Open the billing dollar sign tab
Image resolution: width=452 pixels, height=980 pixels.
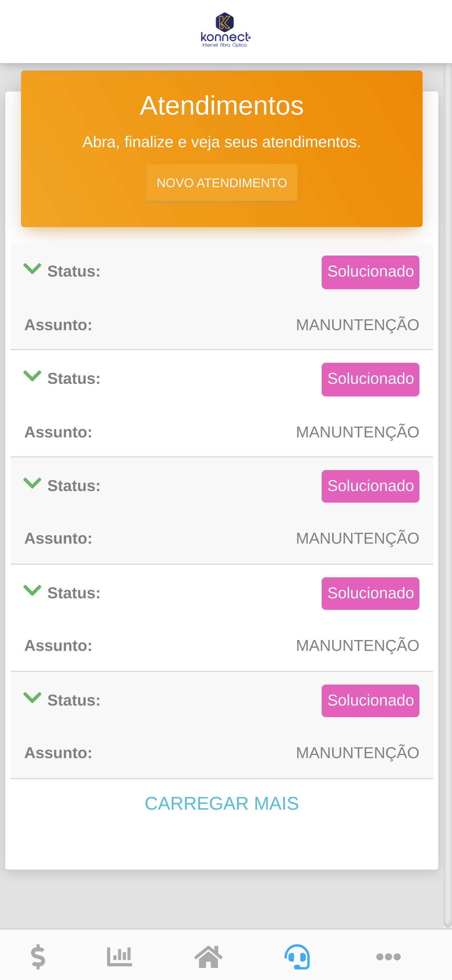point(38,956)
